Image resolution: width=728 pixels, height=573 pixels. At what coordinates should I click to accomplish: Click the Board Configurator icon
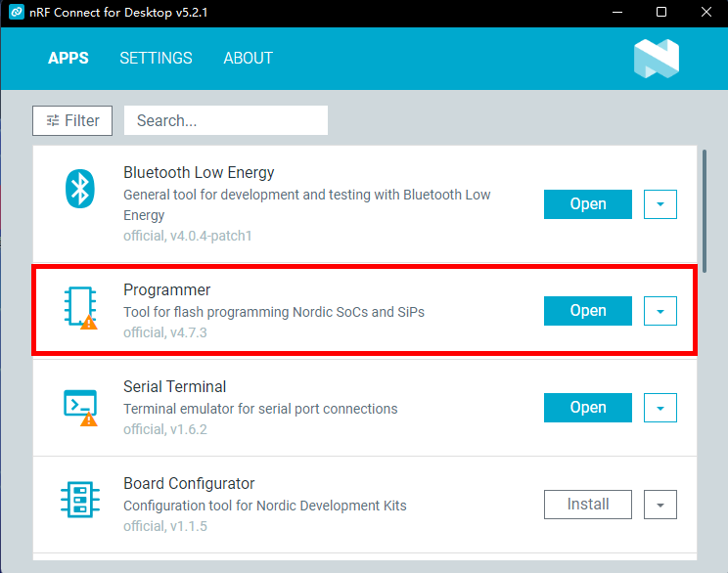point(80,500)
